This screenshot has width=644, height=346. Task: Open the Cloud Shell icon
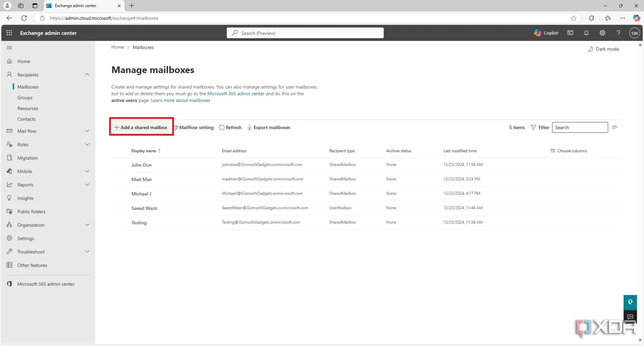[570, 33]
